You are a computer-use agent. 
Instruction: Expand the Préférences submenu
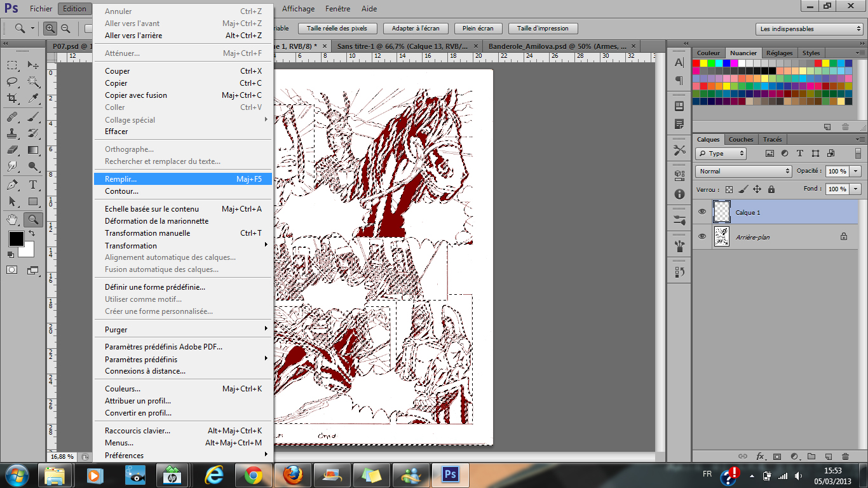183,455
